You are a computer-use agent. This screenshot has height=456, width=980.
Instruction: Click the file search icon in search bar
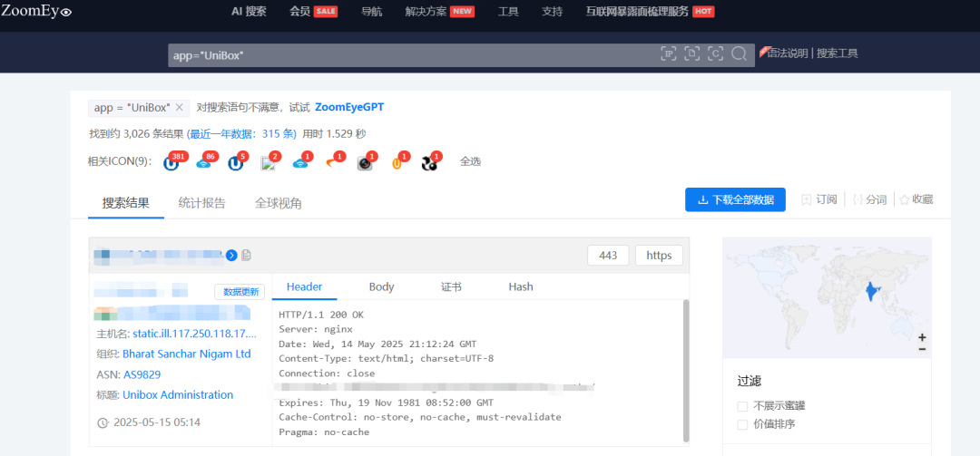tap(691, 54)
